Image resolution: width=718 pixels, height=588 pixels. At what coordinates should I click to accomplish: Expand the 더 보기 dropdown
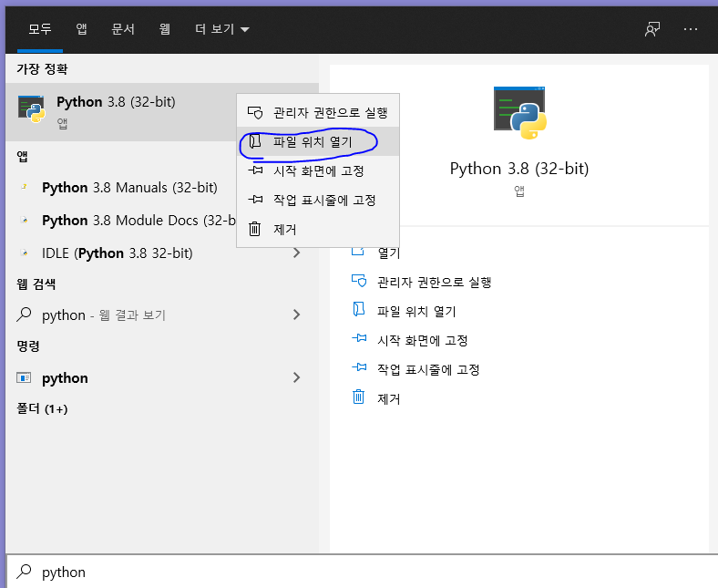click(222, 29)
